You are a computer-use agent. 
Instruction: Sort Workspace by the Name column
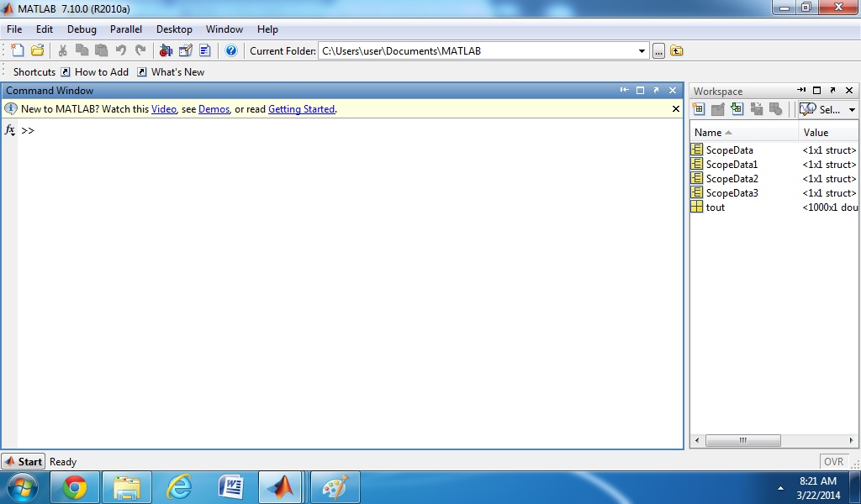tap(744, 132)
